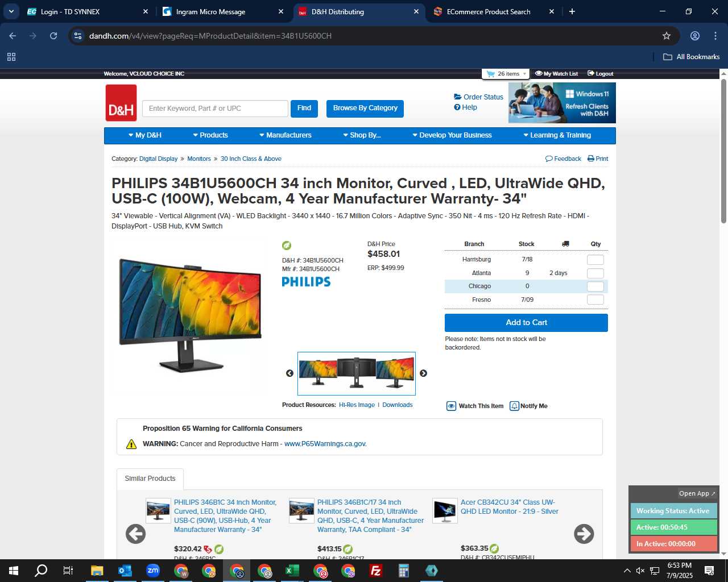728x582 pixels.
Task: Expand Develop Your Business menu
Action: [452, 135]
